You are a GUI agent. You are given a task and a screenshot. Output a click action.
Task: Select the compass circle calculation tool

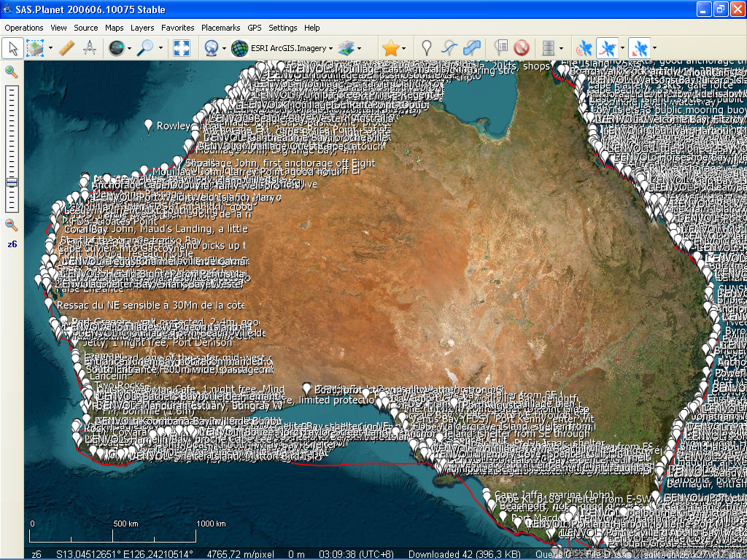(90, 48)
